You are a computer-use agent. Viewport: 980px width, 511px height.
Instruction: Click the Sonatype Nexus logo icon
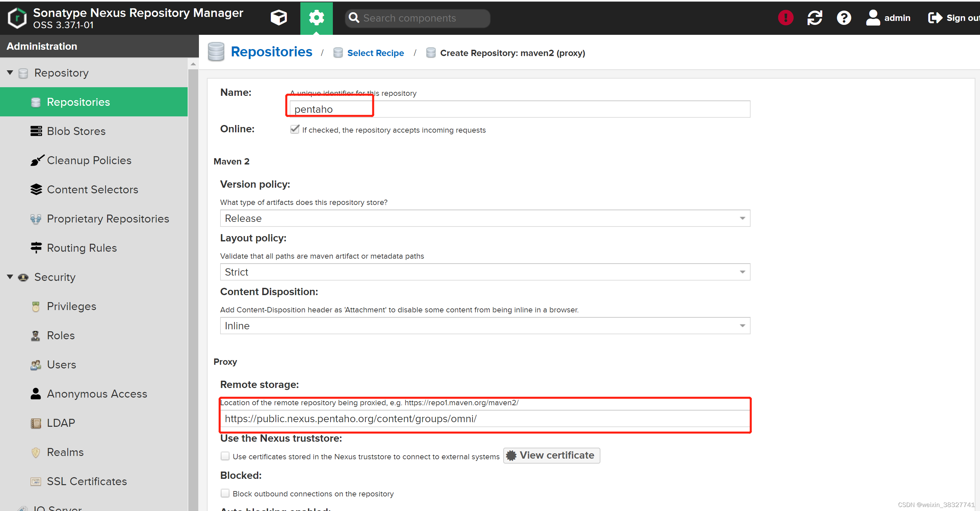[x=17, y=18]
